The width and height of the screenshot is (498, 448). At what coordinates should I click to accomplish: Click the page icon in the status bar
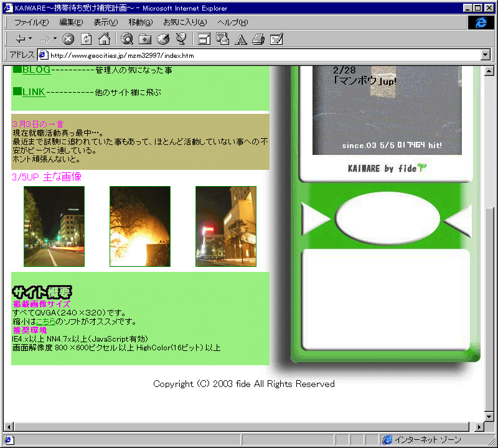point(8,440)
